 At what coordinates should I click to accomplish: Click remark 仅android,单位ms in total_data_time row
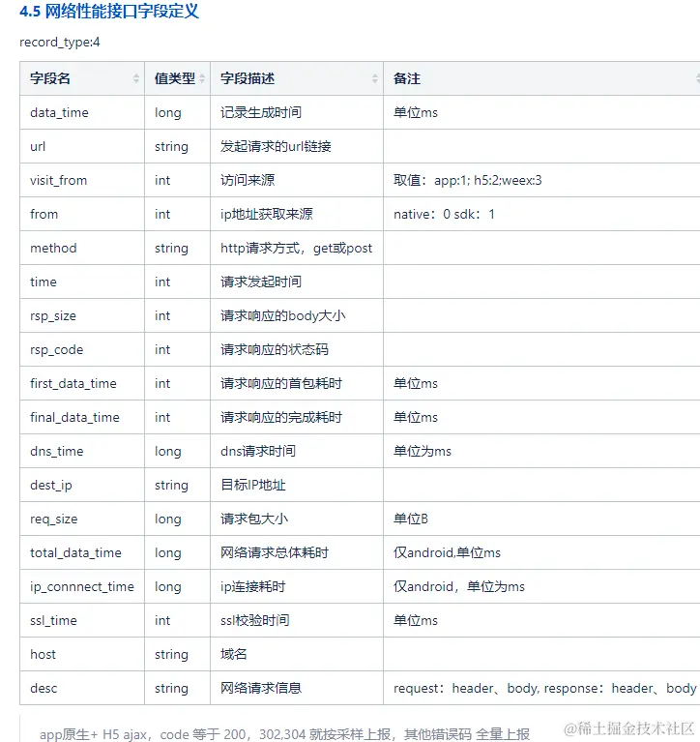point(447,552)
